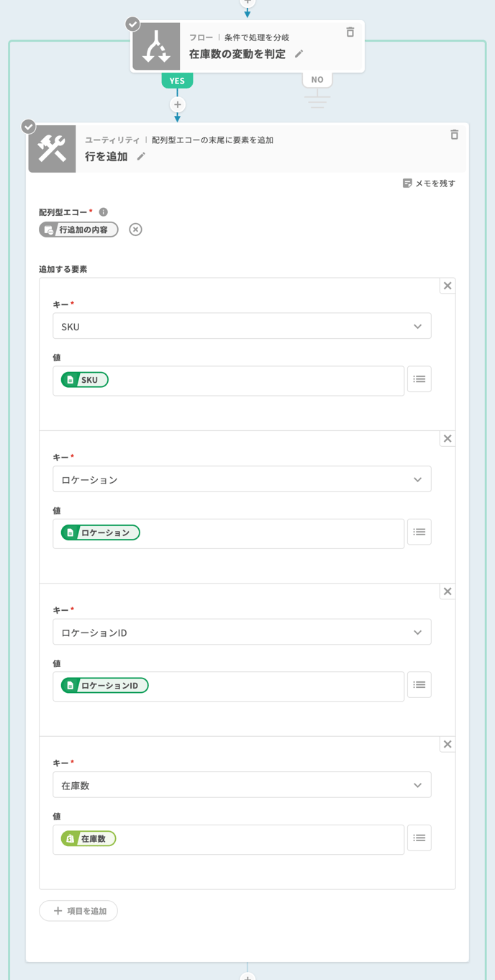Rename the 行を追加 step with pencil icon

[x=141, y=157]
